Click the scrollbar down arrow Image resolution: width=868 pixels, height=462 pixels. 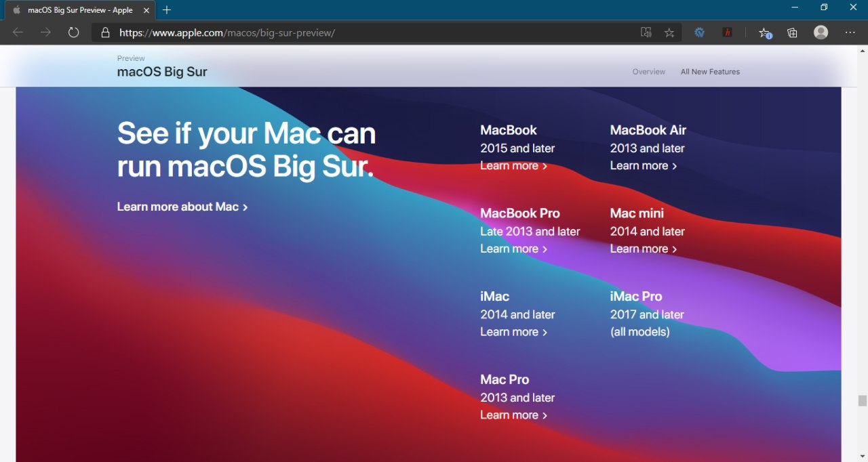[863, 457]
